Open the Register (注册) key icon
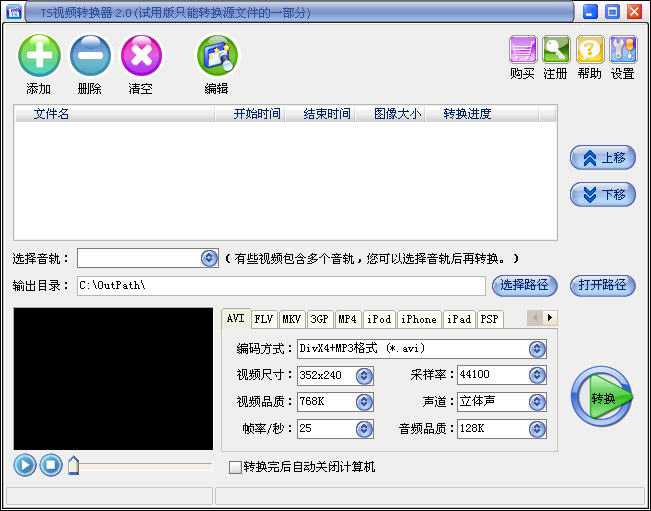 [x=556, y=49]
